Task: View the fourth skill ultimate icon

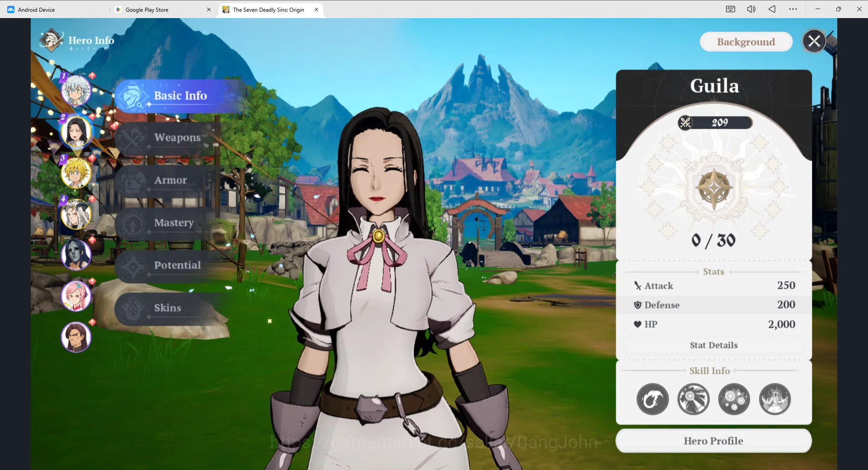Action: 775,399
